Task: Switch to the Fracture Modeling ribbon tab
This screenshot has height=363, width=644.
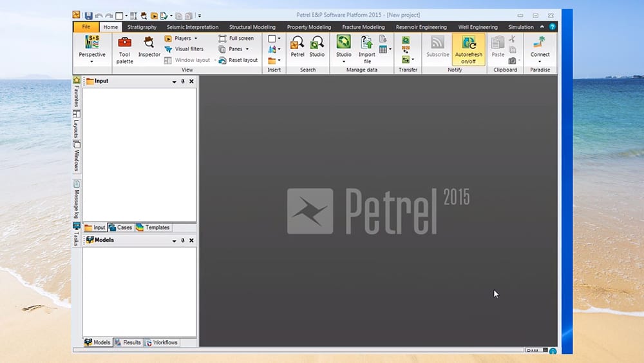Action: click(363, 27)
